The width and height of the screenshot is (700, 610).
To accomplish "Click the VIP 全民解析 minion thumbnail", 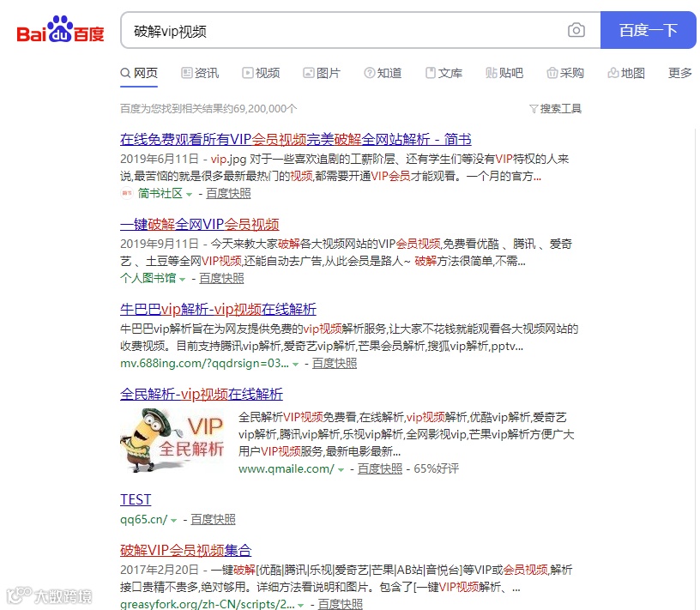I will pos(172,441).
